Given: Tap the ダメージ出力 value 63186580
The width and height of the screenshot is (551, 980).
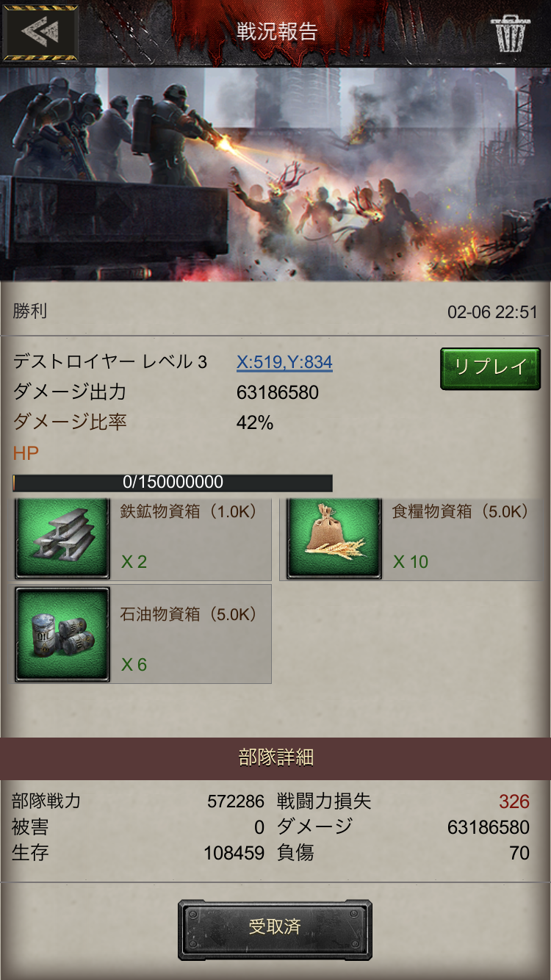Looking at the screenshot, I should tap(278, 392).
